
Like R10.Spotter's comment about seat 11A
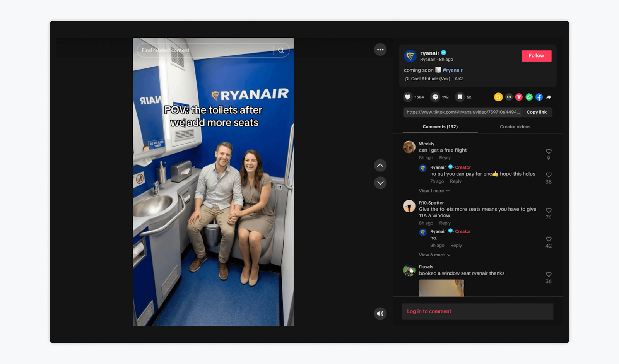[549, 210]
